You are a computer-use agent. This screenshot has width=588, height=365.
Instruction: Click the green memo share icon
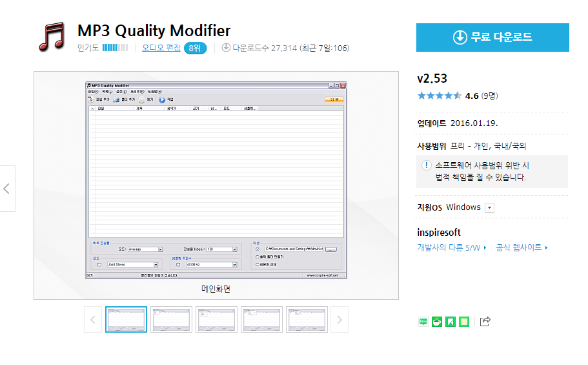tap(464, 322)
